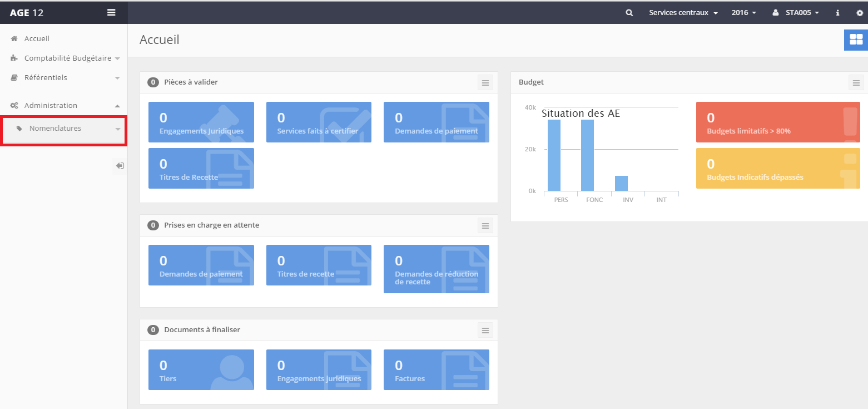868x409 pixels.
Task: Open the Engagements Juridiques tile under Pièces à valider
Action: click(x=201, y=122)
